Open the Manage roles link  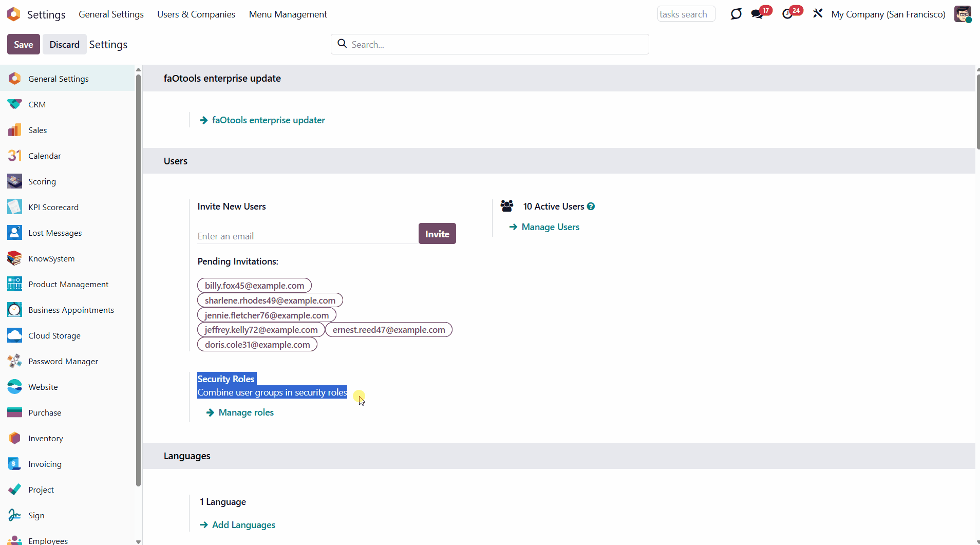tap(246, 412)
